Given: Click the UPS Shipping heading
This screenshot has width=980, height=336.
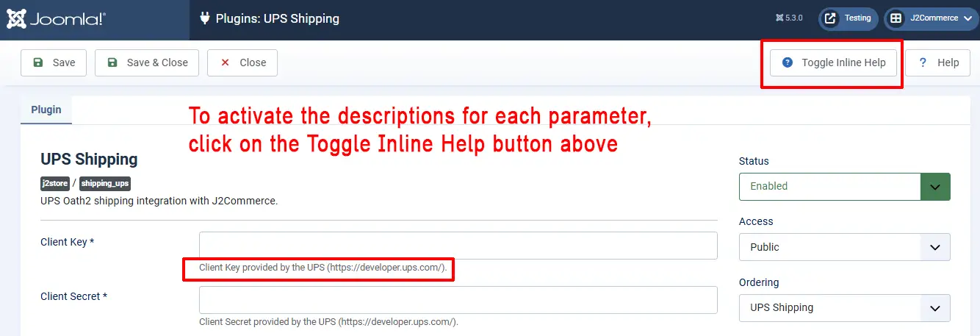Looking at the screenshot, I should point(89,159).
